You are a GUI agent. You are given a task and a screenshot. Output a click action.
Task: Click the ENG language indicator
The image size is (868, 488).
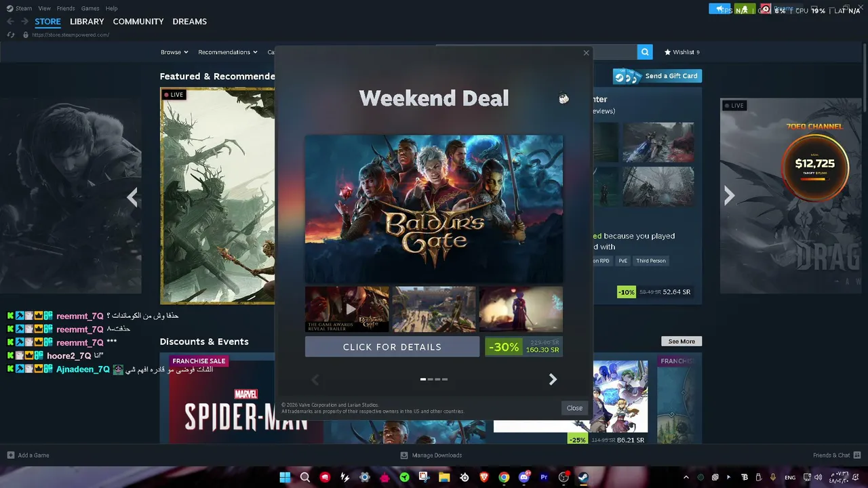click(x=790, y=477)
